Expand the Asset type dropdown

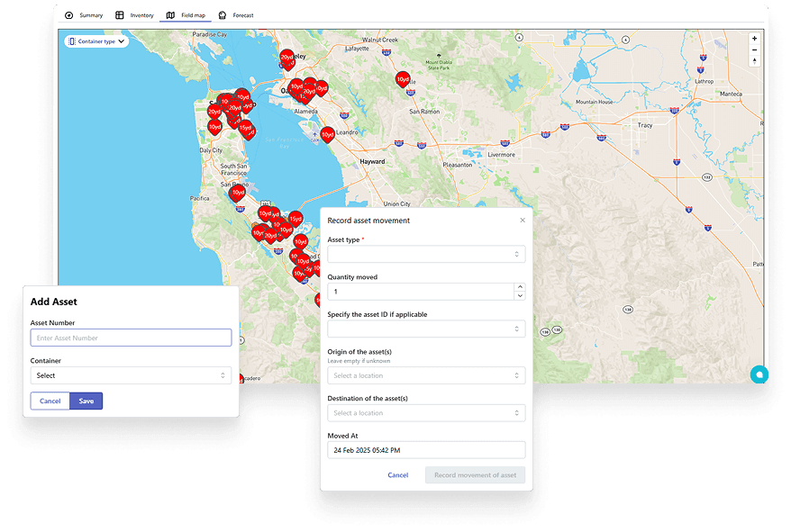pos(425,255)
